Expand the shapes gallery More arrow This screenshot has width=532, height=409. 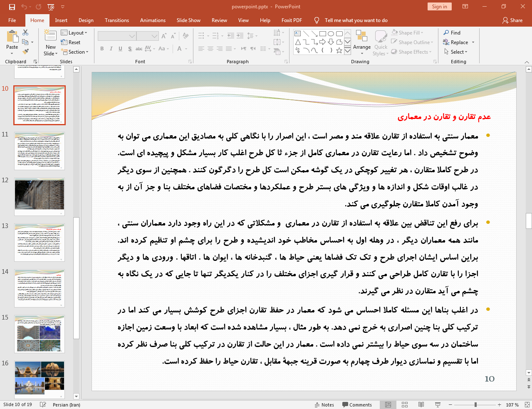(347, 50)
